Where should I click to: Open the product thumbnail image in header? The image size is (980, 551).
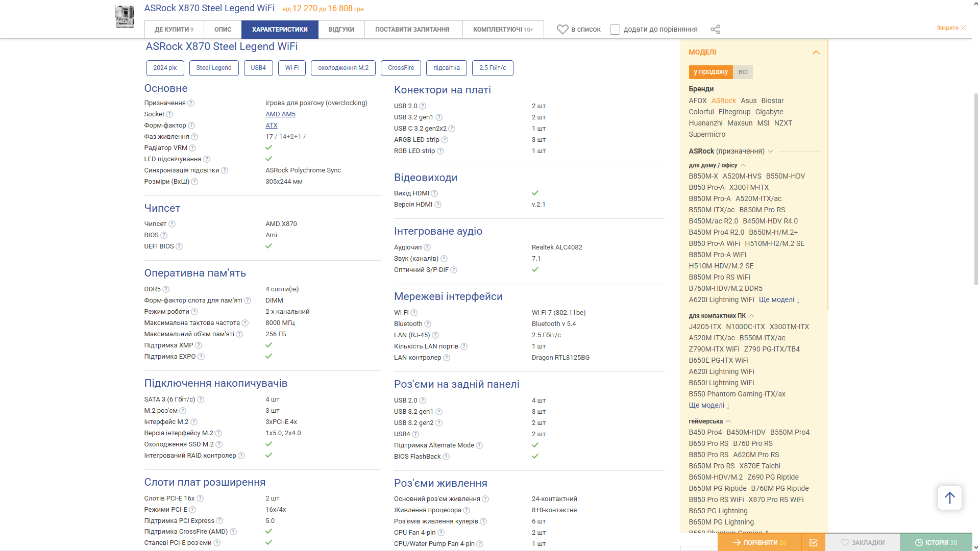tap(125, 17)
